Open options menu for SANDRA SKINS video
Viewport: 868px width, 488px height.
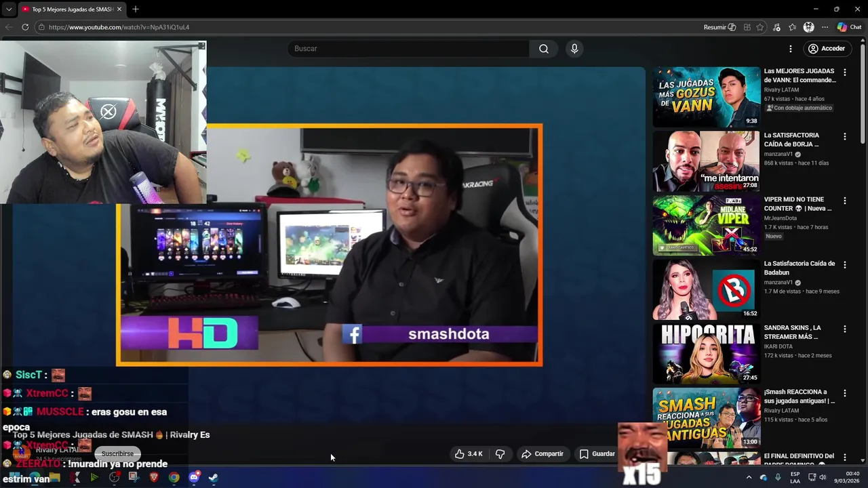(845, 329)
